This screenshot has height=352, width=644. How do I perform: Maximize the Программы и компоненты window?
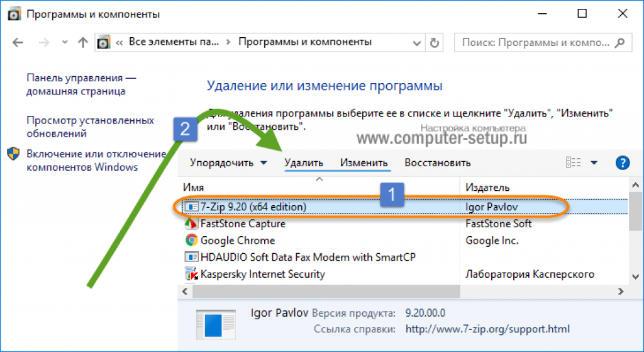tap(582, 14)
